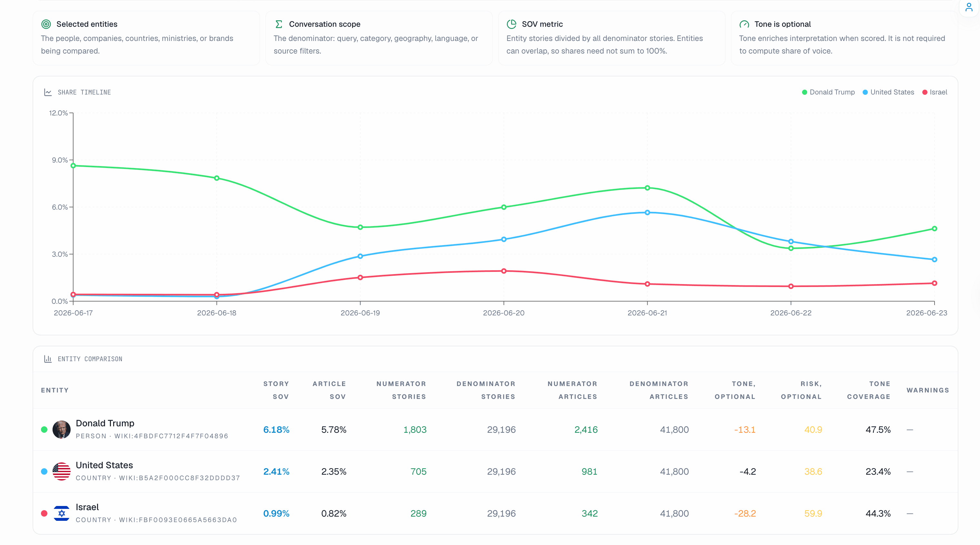
Task: Click the Israel flag icon
Action: (61, 513)
